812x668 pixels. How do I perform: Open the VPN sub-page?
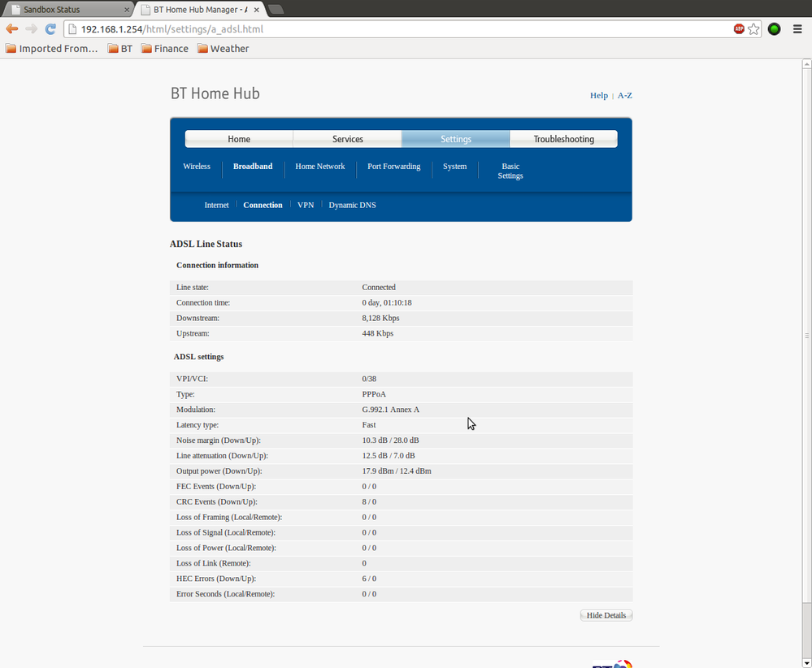tap(306, 205)
